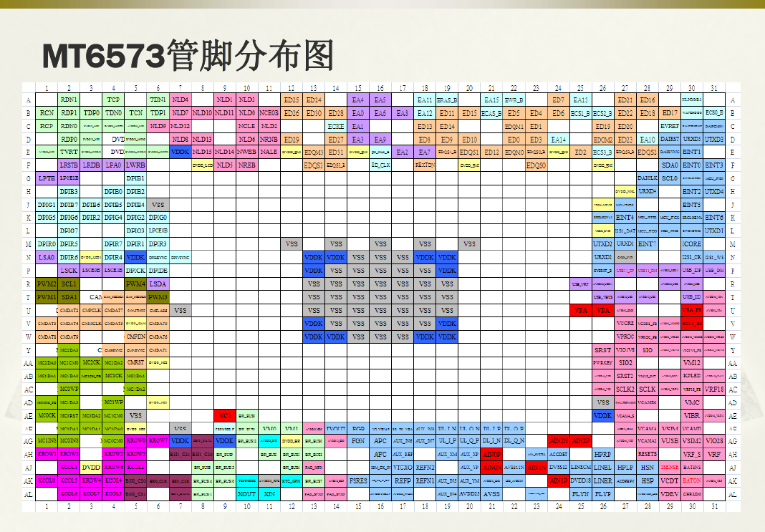Select the PWM2 pin cell

[x=47, y=284]
